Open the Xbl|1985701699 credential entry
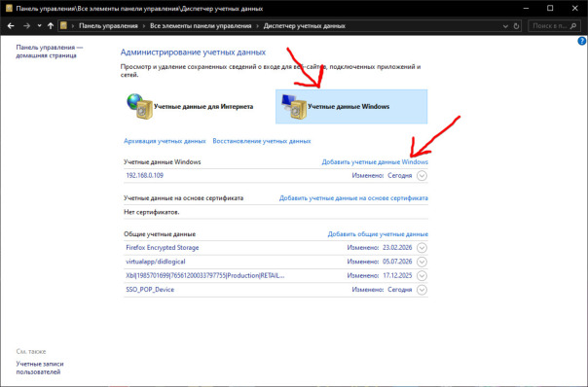 click(276, 276)
